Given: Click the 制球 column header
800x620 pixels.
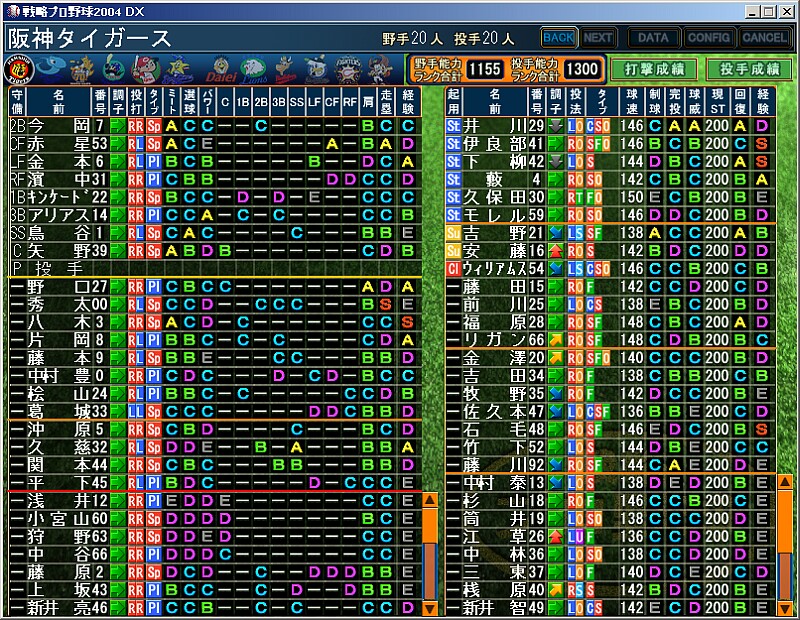Looking at the screenshot, I should click(655, 102).
